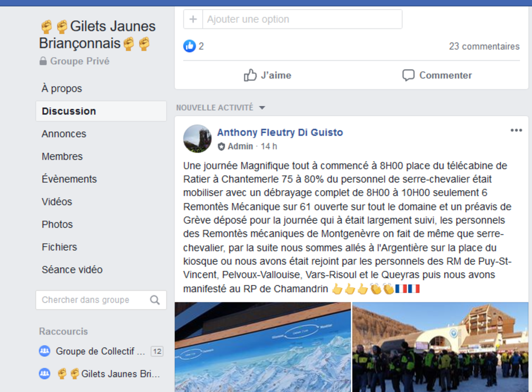
Task: Open the three-dots post options menu
Action: [516, 130]
